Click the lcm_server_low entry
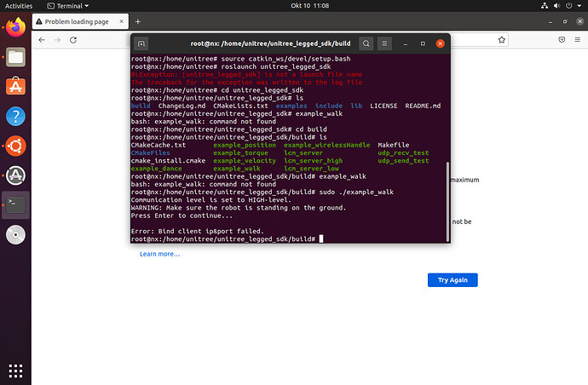Screen dimensions: 588x385 [311, 169]
